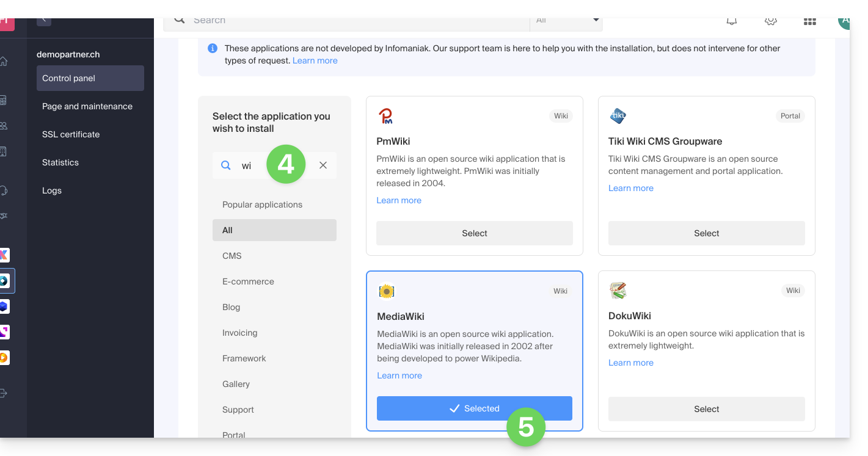This screenshot has height=456, width=868.
Task: Click the support headset icon in sidebar
Action: pyautogui.click(x=4, y=190)
